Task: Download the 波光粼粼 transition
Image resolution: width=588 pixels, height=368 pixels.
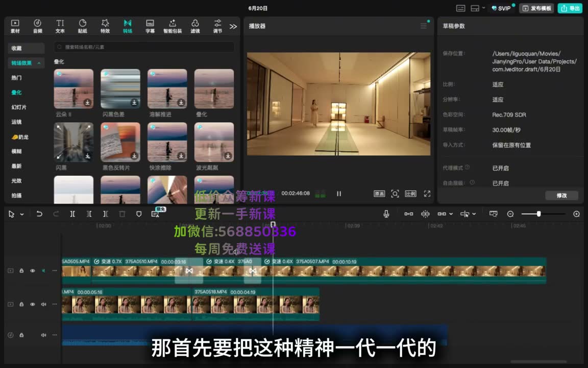Action: [x=228, y=156]
